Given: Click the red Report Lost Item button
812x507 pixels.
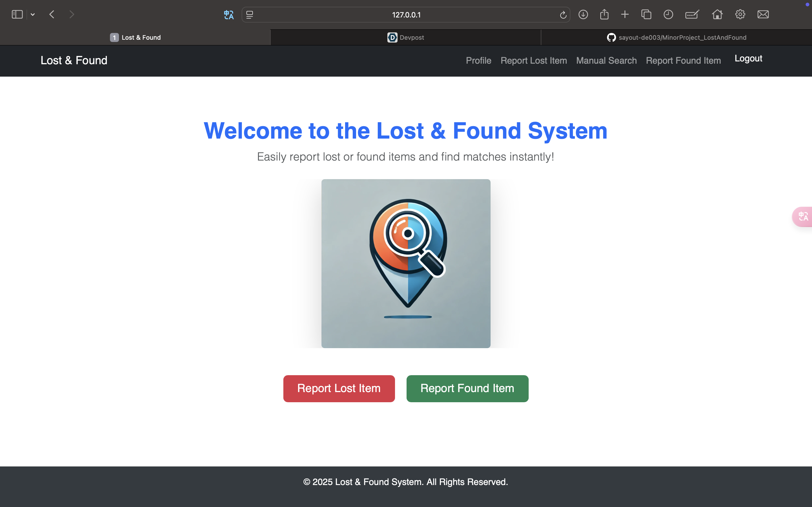Looking at the screenshot, I should click(339, 388).
